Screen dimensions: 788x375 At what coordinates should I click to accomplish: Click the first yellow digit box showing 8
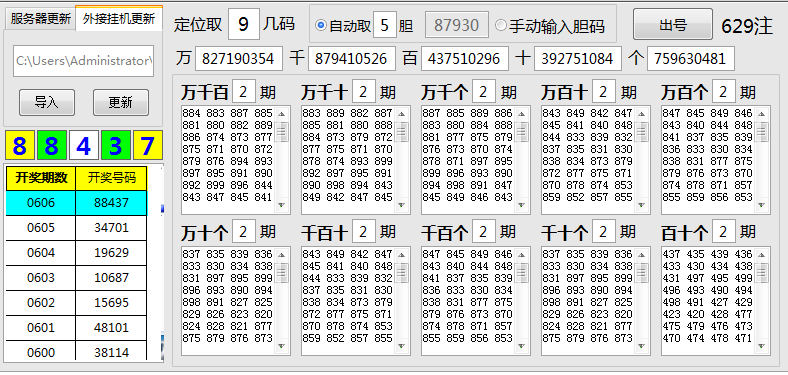(x=20, y=146)
